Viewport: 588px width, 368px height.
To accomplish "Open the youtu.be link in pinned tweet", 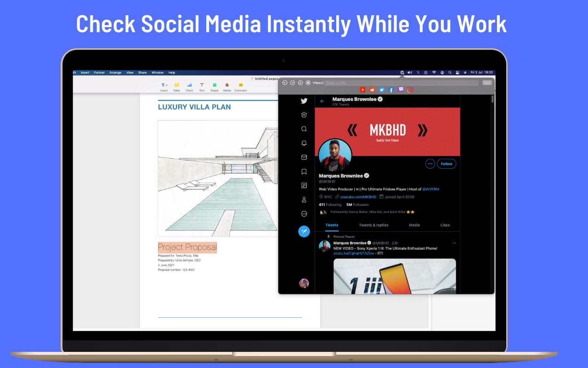I will 353,253.
